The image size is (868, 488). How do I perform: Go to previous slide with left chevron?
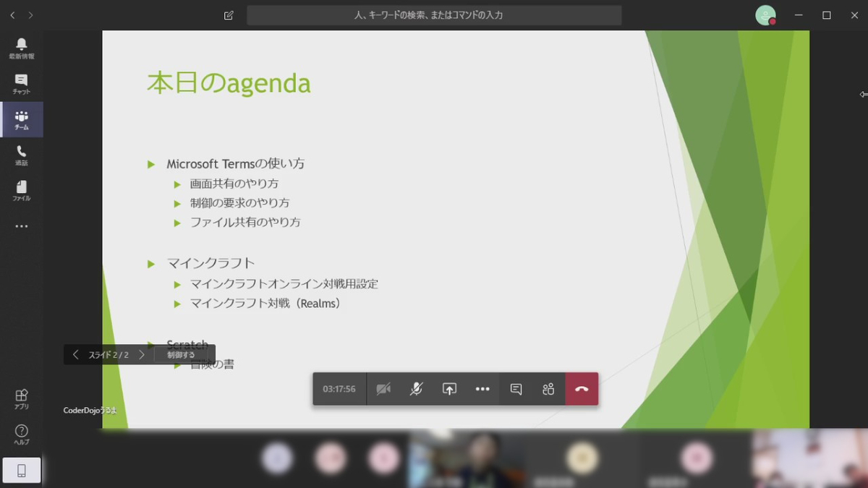[75, 354]
